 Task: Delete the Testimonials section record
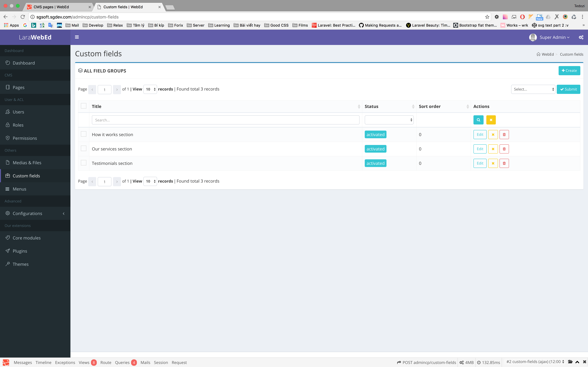click(x=504, y=163)
